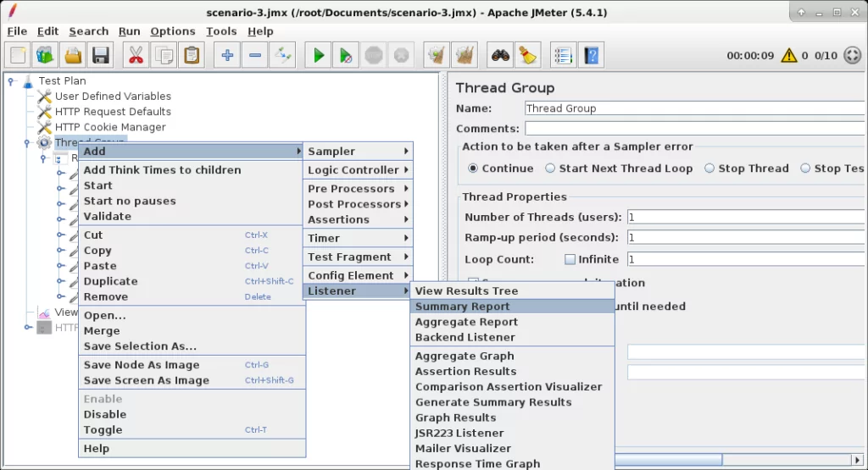The height and width of the screenshot is (470, 868).
Task: Open the Function Helper list icon
Action: [564, 55]
